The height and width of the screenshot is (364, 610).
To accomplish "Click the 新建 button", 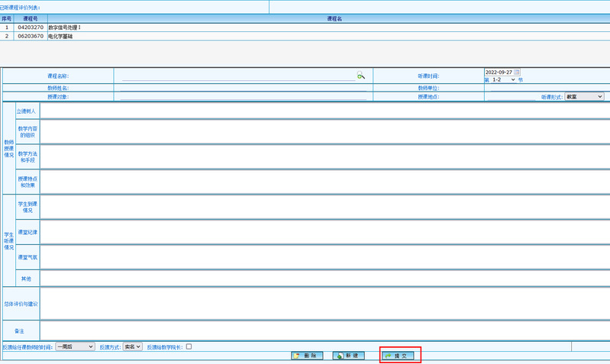I will click(350, 356).
